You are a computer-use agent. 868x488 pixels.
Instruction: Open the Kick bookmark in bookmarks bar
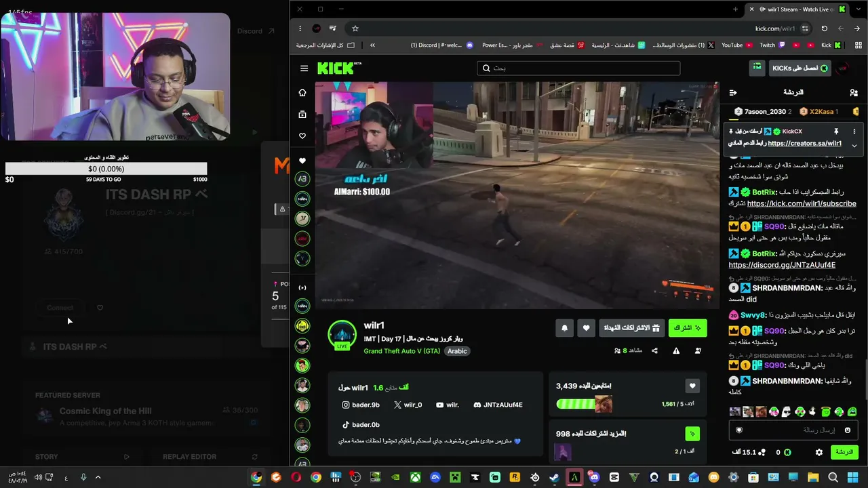click(831, 45)
